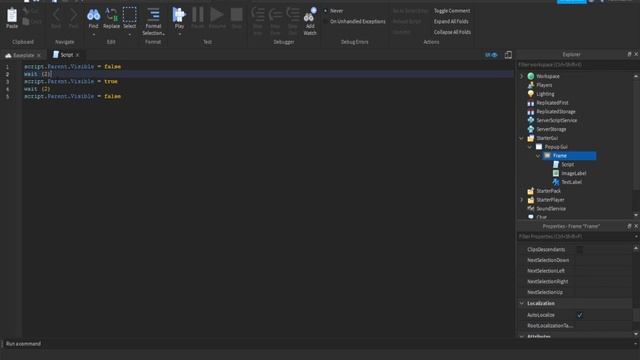
Task: Select TextLabel under Frame
Action: click(x=571, y=182)
